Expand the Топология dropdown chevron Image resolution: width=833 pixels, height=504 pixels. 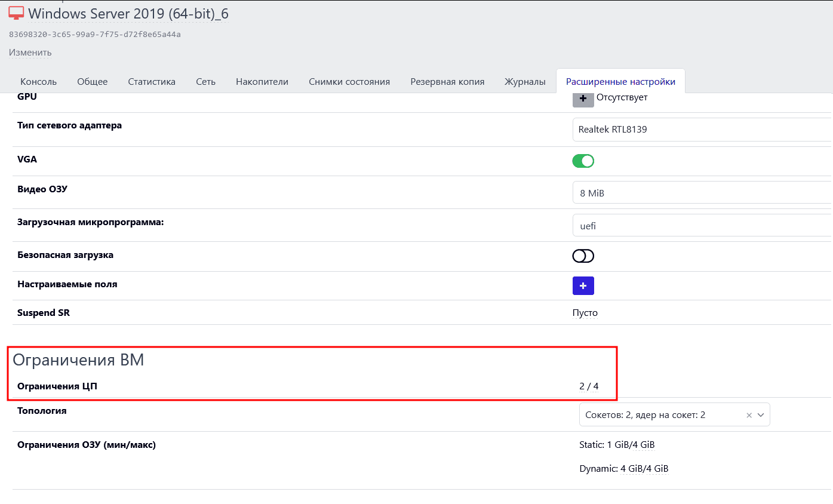[x=761, y=415]
